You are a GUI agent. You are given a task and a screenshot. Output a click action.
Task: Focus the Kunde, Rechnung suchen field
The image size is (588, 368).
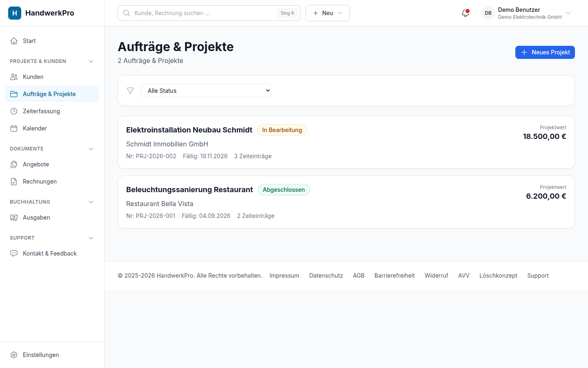pos(209,13)
